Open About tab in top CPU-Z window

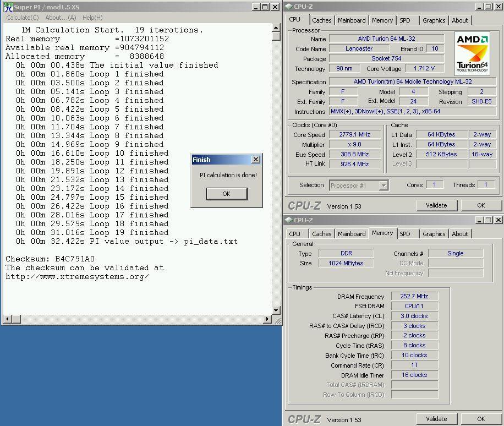[460, 20]
